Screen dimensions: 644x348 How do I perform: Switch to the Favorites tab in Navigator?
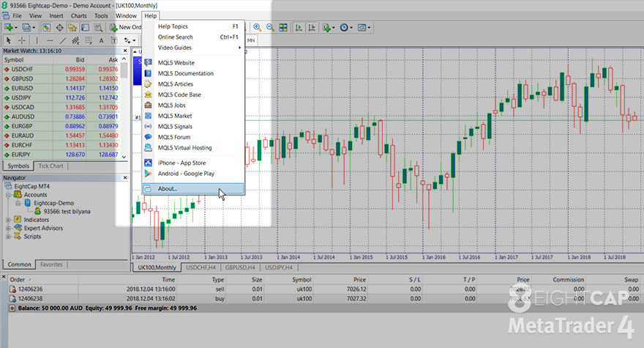coord(51,264)
